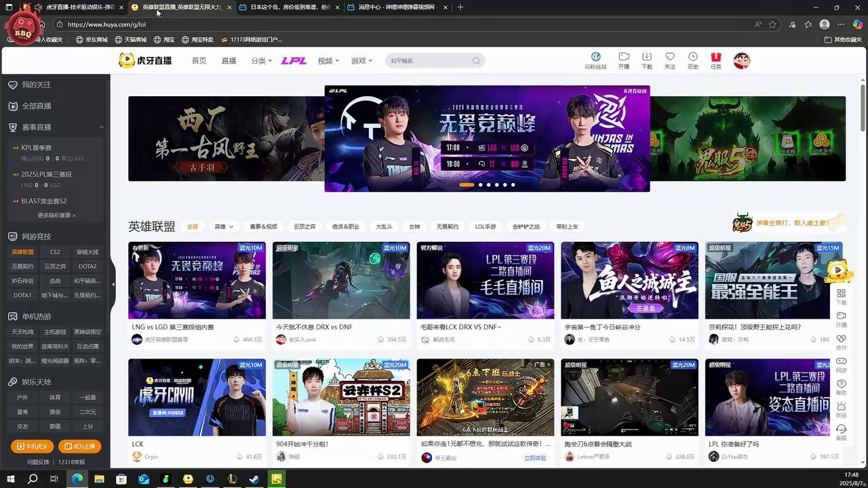
Task: Select the 无畏契约 category filter
Action: coord(447,226)
